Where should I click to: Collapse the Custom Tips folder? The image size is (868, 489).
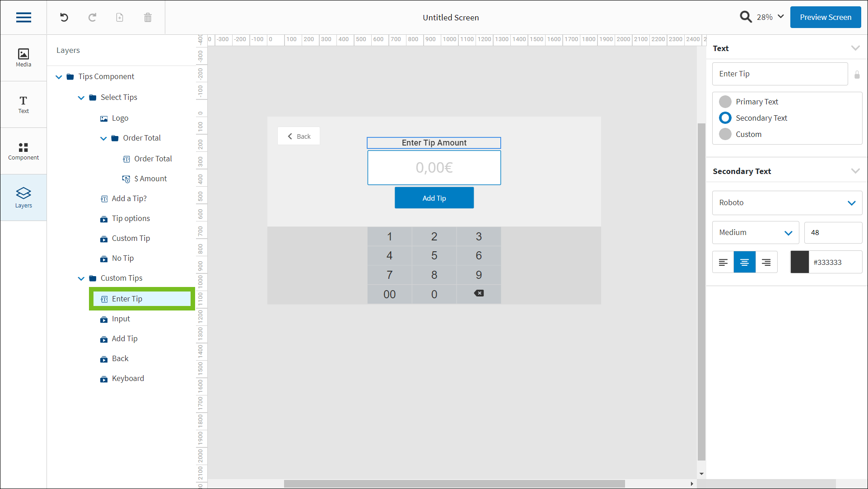pyautogui.click(x=81, y=278)
